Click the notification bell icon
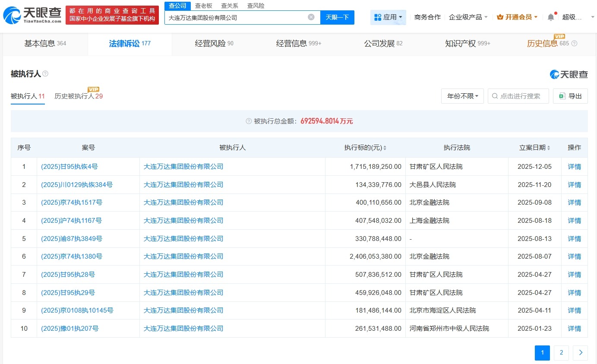 tap(551, 16)
